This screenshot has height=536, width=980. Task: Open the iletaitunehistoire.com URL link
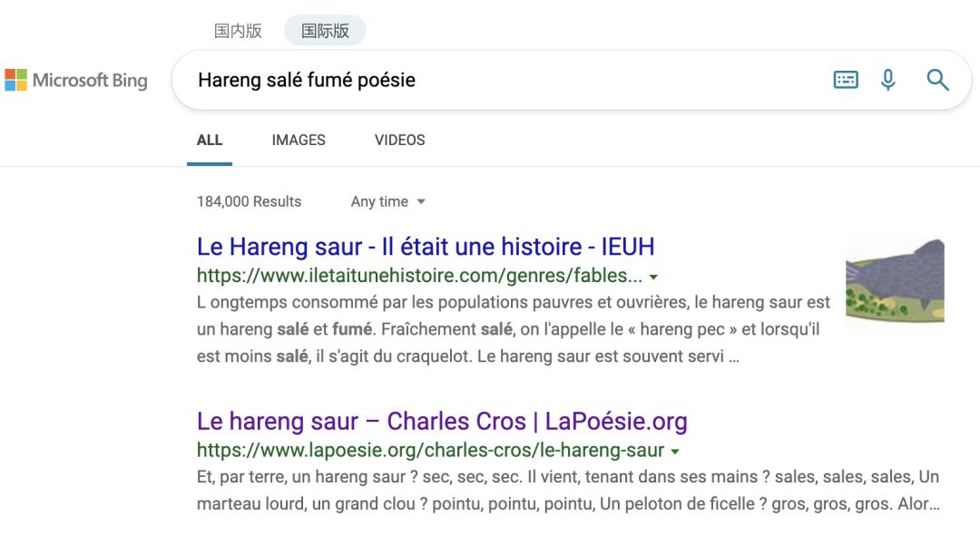pos(419,276)
